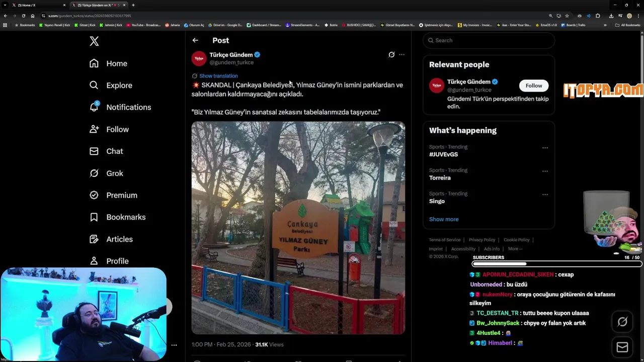Image resolution: width=644 pixels, height=362 pixels.
Task: Click the browser back button
Action: 6,16
